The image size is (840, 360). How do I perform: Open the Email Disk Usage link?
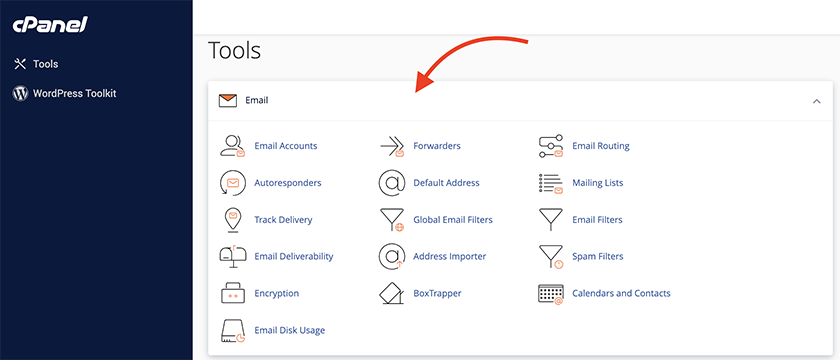click(x=289, y=331)
